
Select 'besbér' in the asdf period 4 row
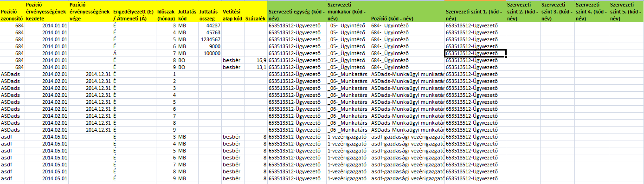(233, 144)
